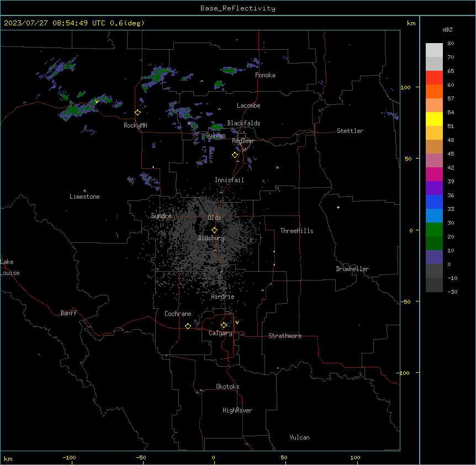Click the Base_Reflectivity title
This screenshot has height=465, width=476.
[x=238, y=8]
